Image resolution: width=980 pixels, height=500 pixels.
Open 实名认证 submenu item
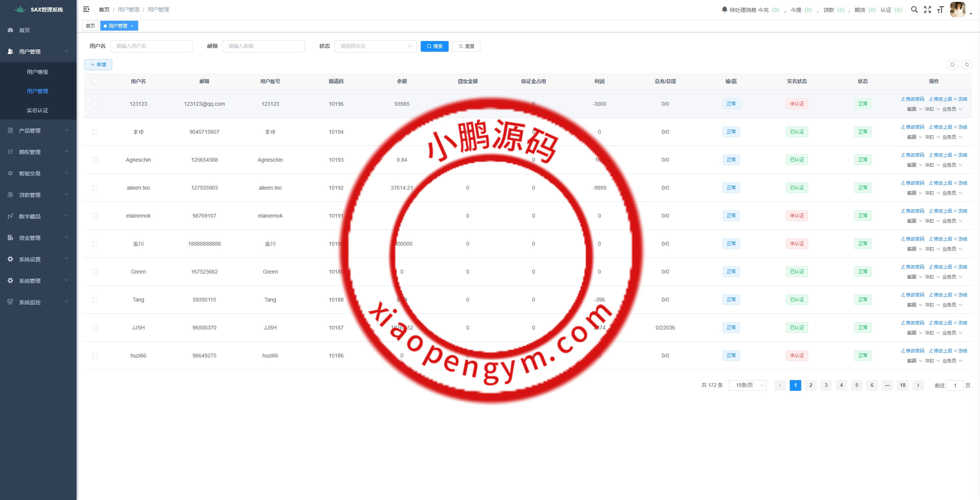(x=38, y=110)
